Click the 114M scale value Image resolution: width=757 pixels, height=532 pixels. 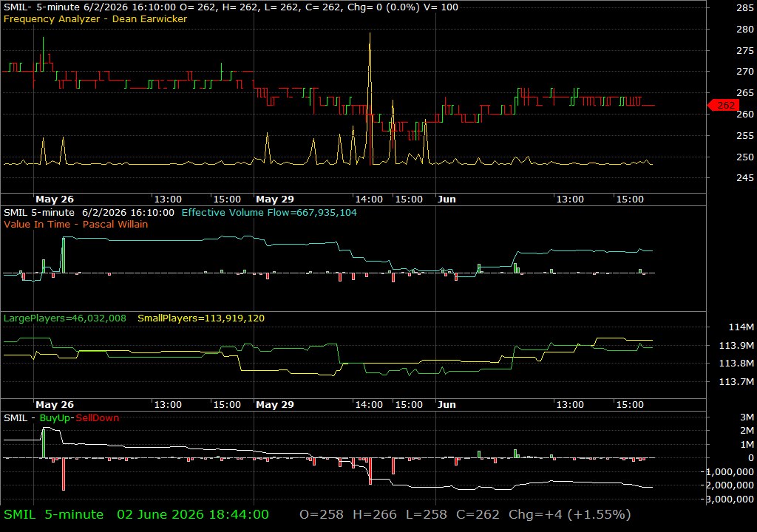(741, 327)
